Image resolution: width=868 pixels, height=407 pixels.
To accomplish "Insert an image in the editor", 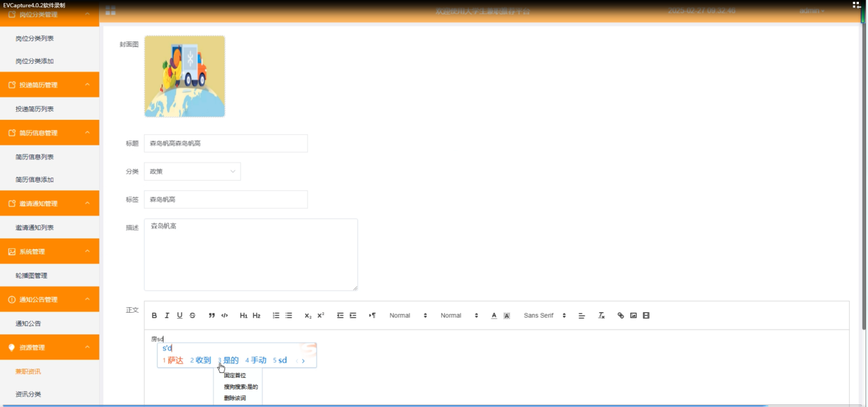I will pyautogui.click(x=633, y=316).
